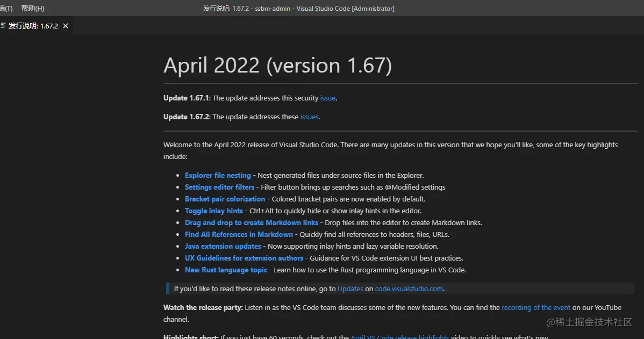644x339 pixels.
Task: Open the 'issue' link for Update 1.67.1
Action: coord(328,98)
